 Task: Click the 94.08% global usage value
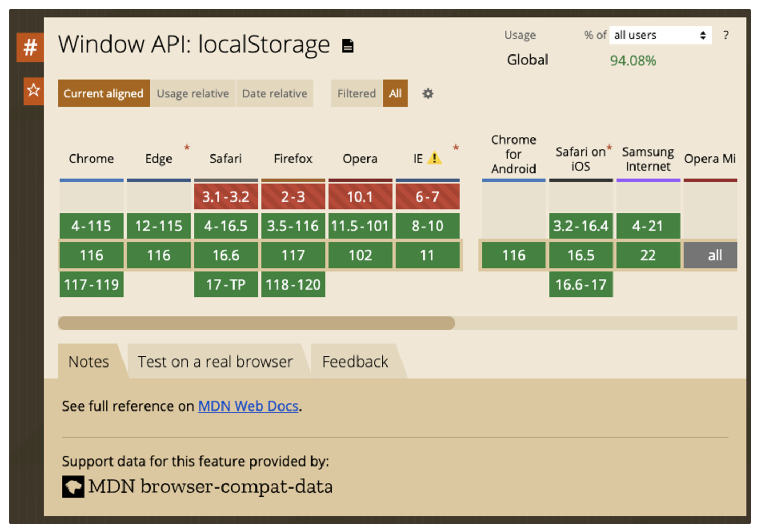click(633, 61)
